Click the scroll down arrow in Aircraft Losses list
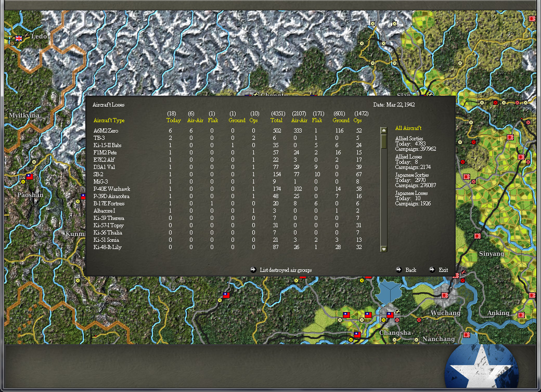The height and width of the screenshot is (392, 541). [x=384, y=249]
